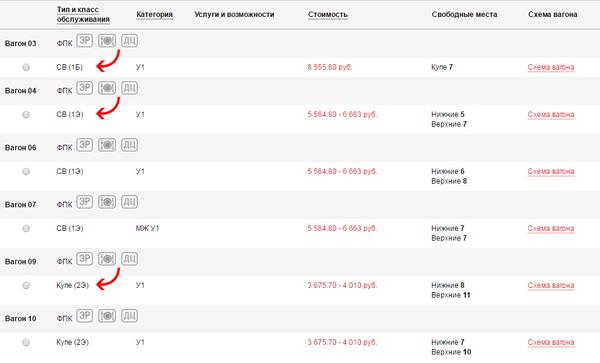Click the Купе 7 free seats text
Viewport: 600px width, 363px height.
442,67
